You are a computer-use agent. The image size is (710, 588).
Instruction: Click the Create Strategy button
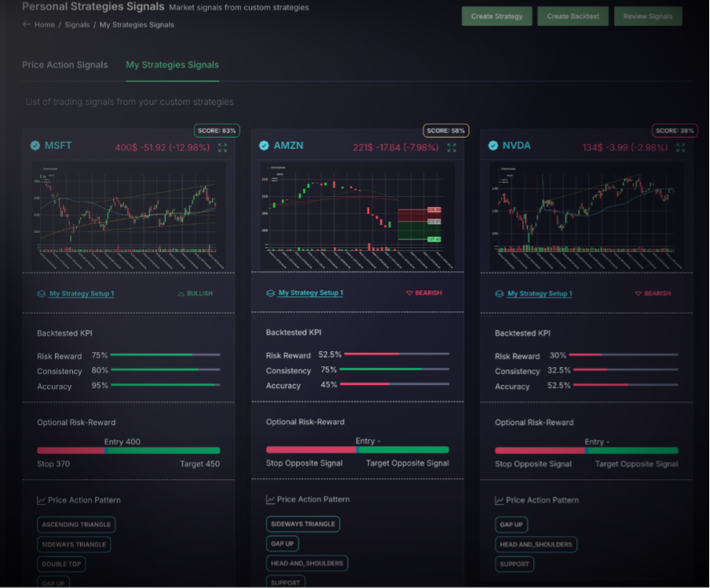(497, 16)
